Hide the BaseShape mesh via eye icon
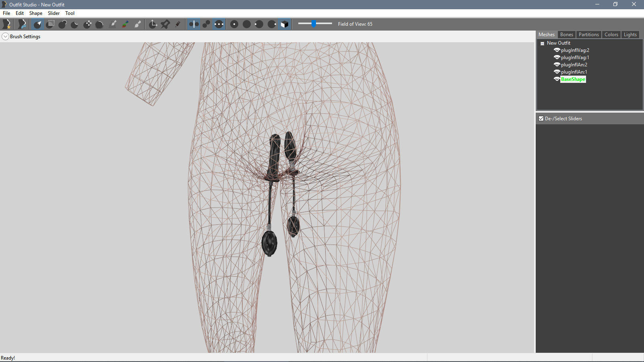The image size is (644, 362). point(557,79)
